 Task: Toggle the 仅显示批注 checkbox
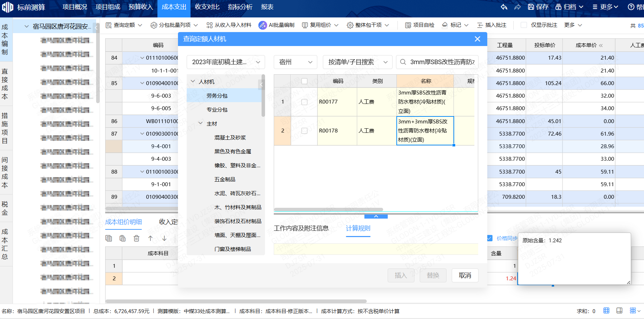(524, 25)
